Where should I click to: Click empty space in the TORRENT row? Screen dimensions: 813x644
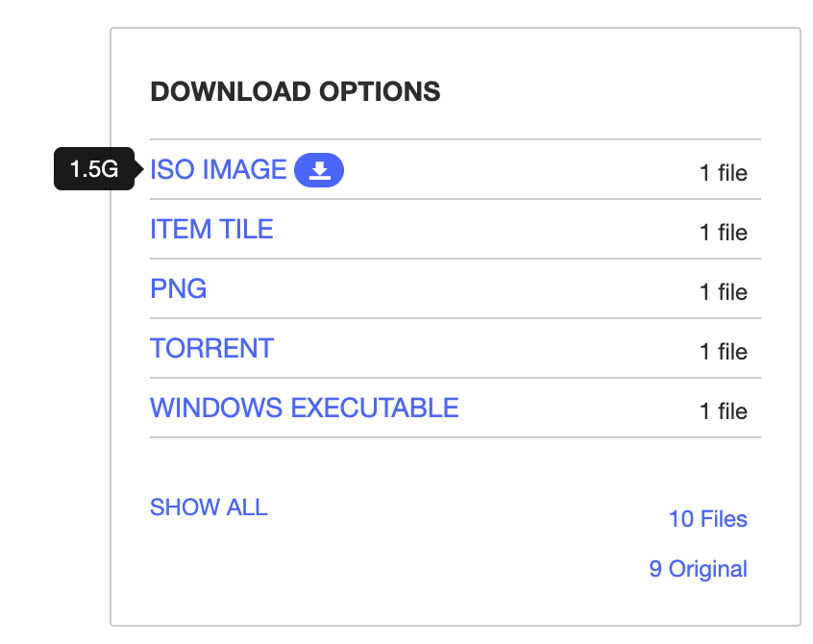pyautogui.click(x=480, y=350)
